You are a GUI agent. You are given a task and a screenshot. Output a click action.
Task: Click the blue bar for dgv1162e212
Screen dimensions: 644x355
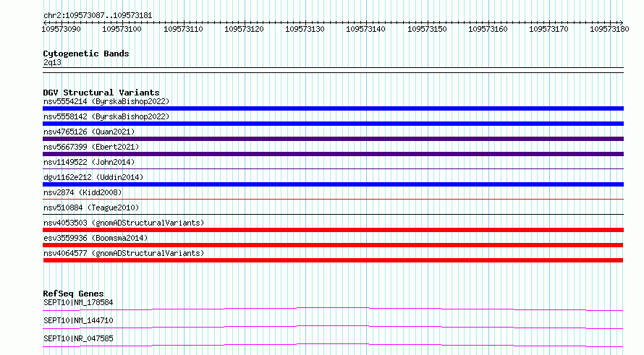coord(333,184)
